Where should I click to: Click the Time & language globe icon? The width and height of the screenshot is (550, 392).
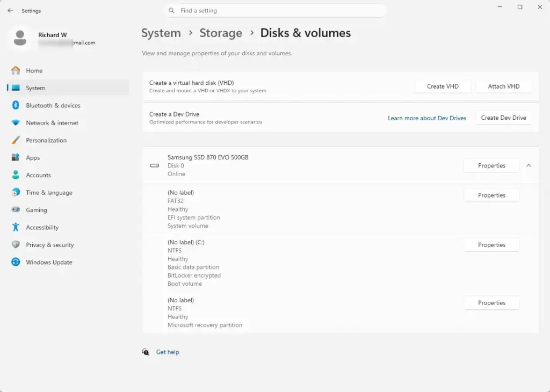16,192
